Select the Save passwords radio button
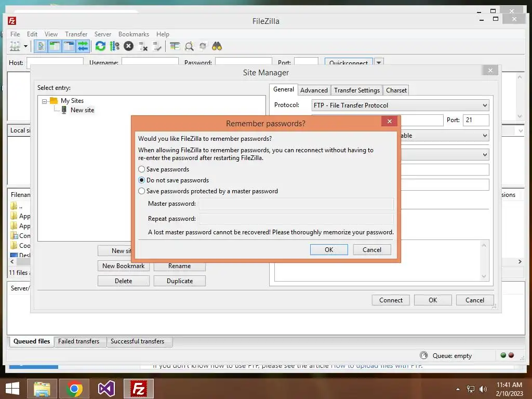The image size is (532, 399). [141, 169]
